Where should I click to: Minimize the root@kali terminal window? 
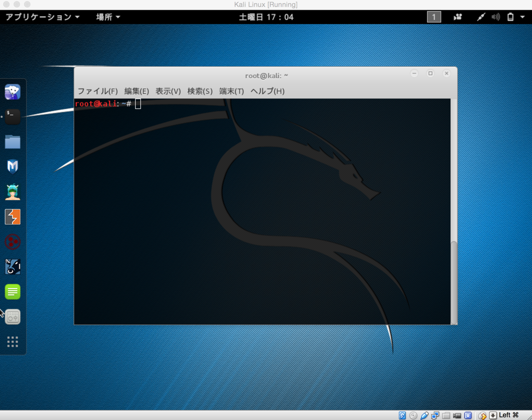(x=414, y=73)
